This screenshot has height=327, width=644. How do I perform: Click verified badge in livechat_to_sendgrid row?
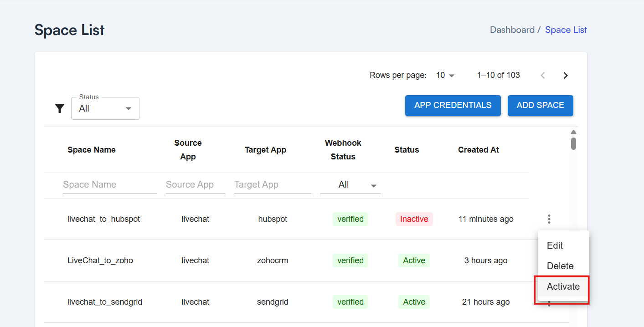tap(350, 302)
